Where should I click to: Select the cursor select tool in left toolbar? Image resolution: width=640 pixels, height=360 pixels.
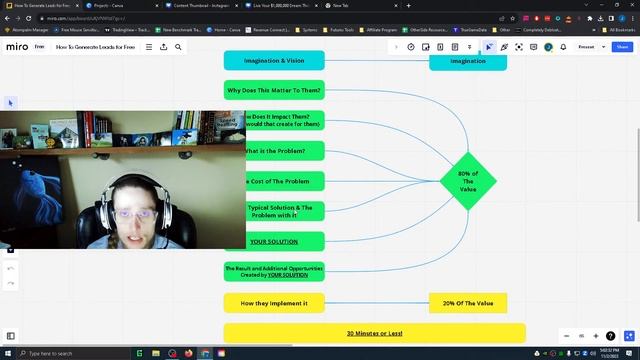(x=11, y=103)
